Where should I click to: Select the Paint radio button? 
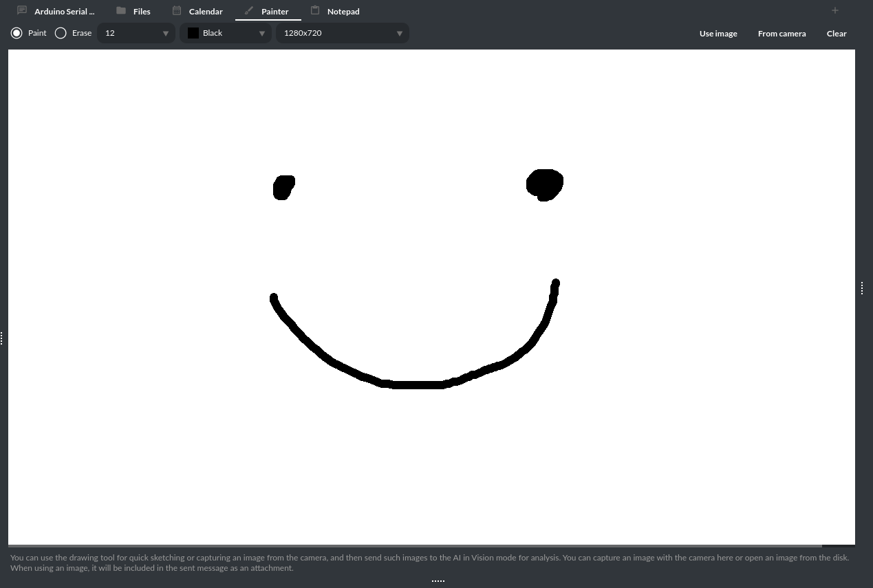click(x=17, y=32)
